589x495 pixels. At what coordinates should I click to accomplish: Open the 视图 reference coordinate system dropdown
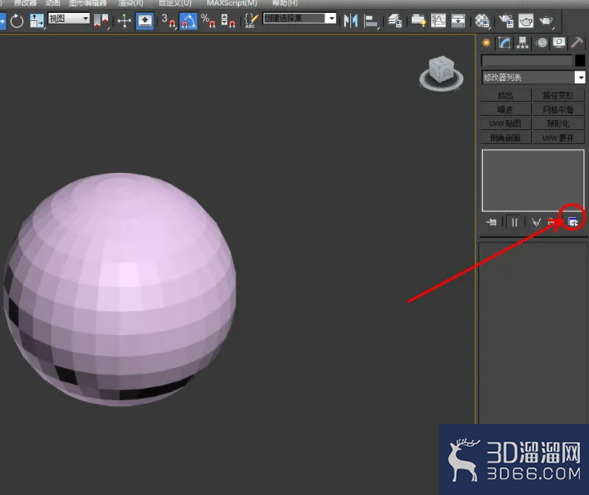pos(69,18)
